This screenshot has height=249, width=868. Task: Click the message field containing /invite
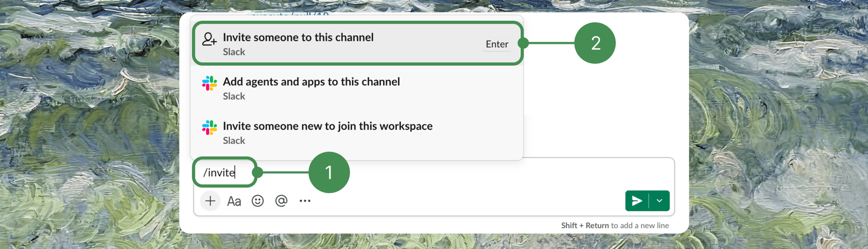click(x=433, y=173)
